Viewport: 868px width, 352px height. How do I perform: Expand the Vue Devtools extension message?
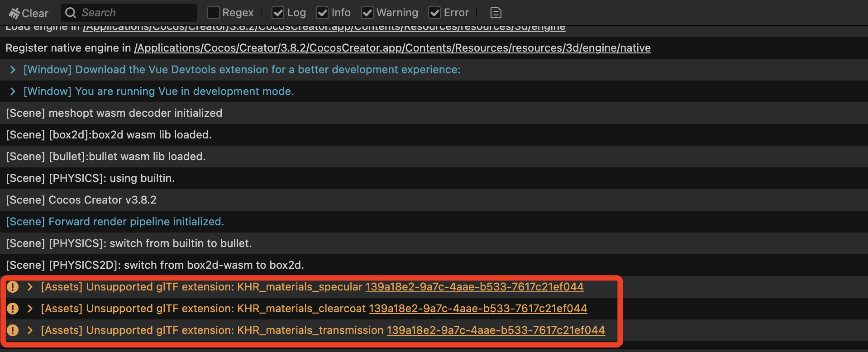click(x=13, y=70)
